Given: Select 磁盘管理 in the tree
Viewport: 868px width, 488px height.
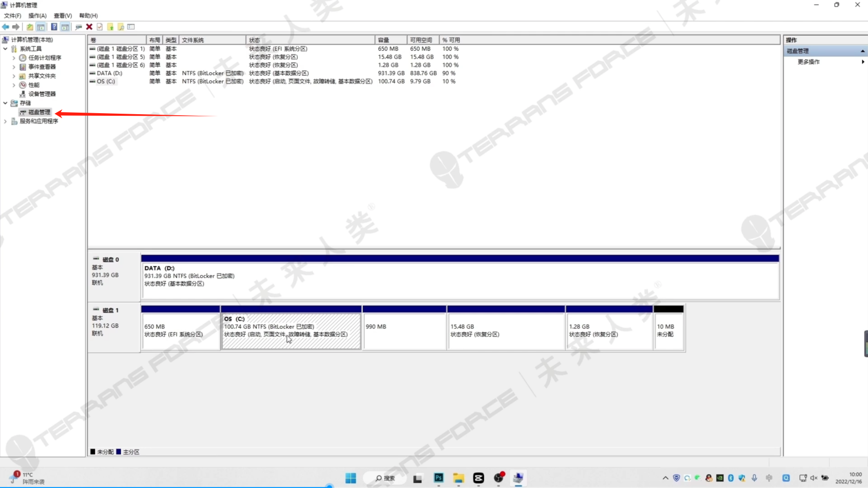Looking at the screenshot, I should (39, 112).
